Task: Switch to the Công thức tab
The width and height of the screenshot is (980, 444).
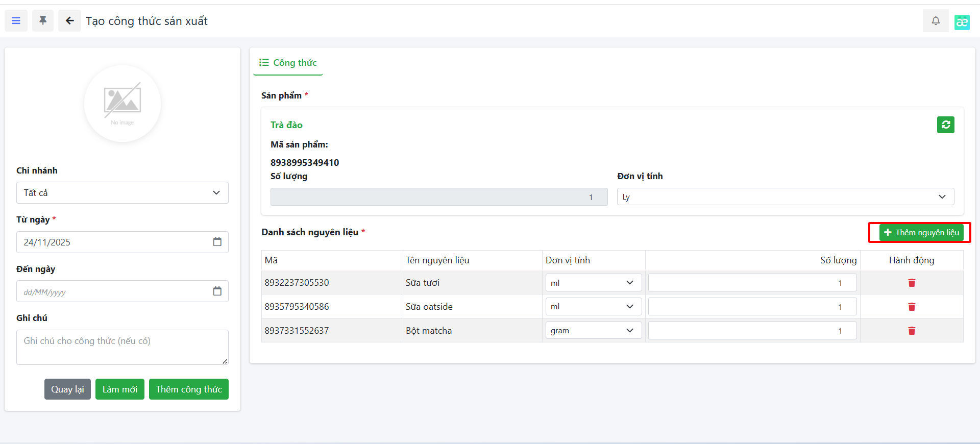Action: pos(288,63)
